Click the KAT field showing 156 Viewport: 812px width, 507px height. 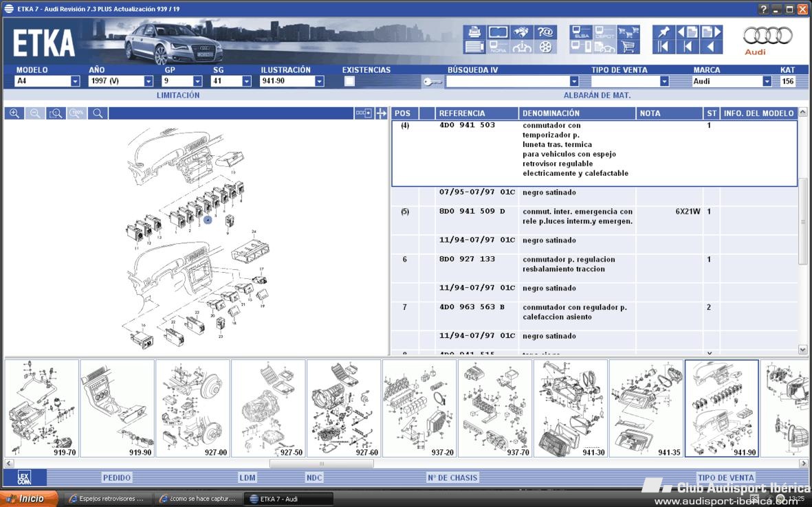[x=788, y=81]
